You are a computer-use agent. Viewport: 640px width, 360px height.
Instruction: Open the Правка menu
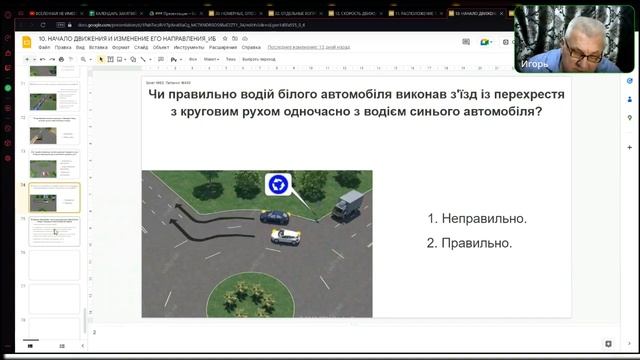coord(63,47)
